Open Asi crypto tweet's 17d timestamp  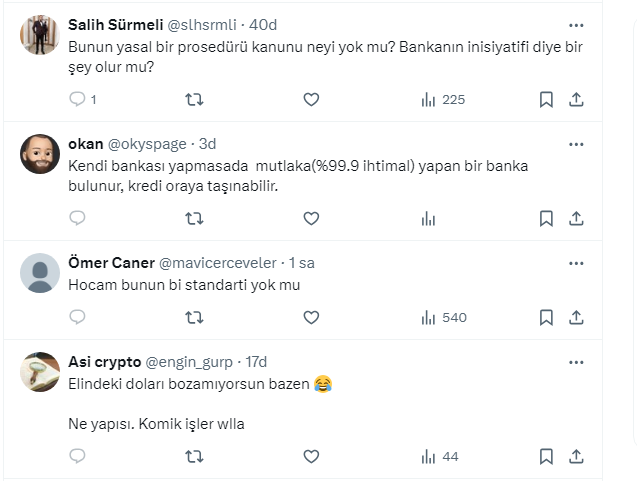tap(255, 361)
